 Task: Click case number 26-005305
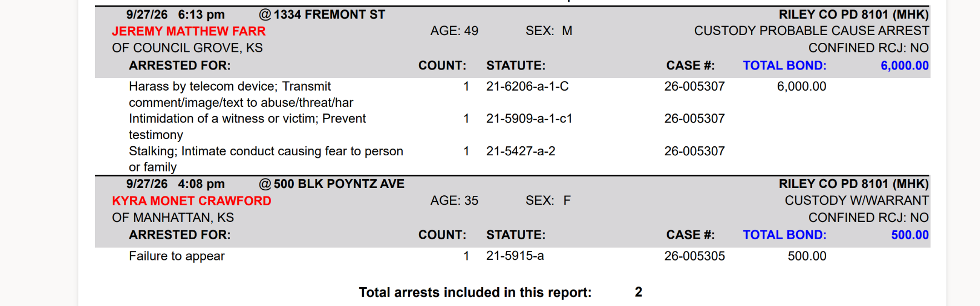(x=694, y=256)
